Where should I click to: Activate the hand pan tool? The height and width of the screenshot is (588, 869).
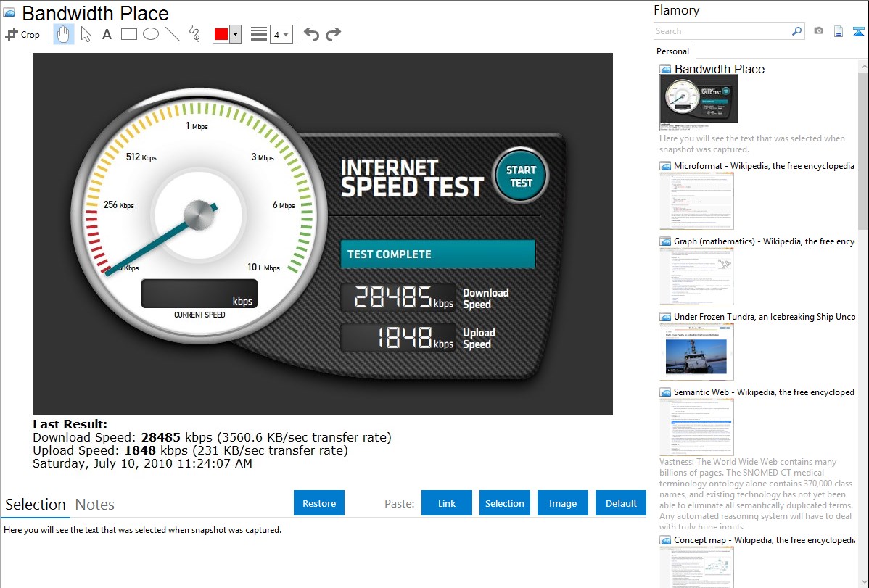click(x=63, y=34)
